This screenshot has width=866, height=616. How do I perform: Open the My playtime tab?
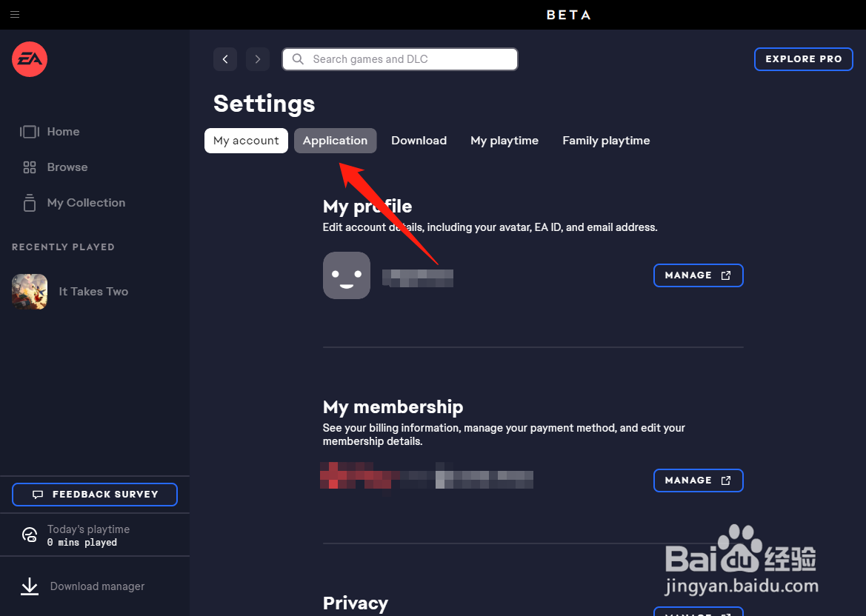[504, 141]
